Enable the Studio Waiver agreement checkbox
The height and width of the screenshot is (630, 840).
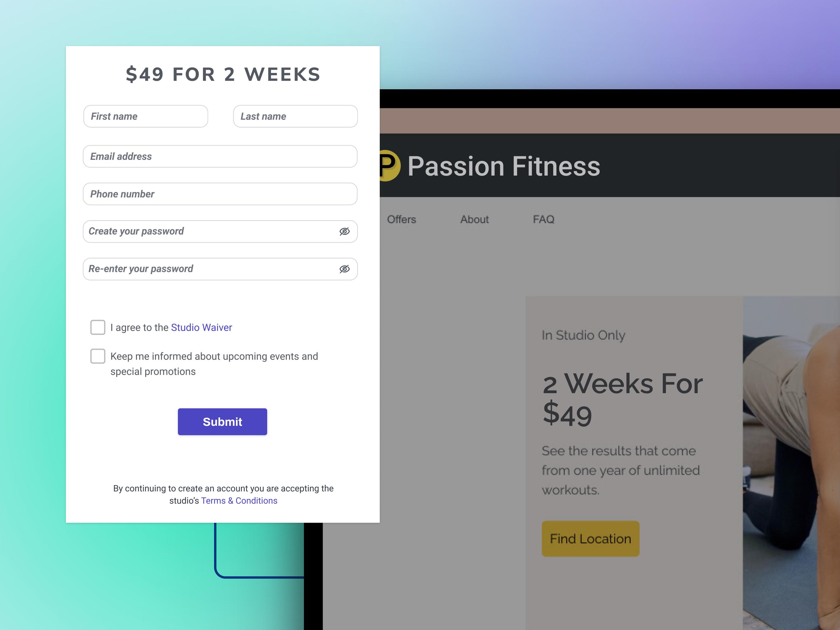point(98,327)
